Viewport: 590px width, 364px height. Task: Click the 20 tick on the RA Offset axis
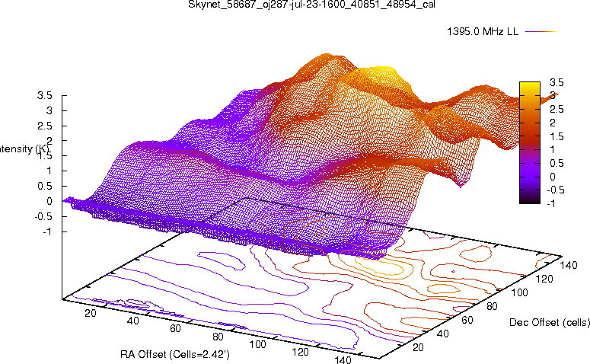point(91,313)
